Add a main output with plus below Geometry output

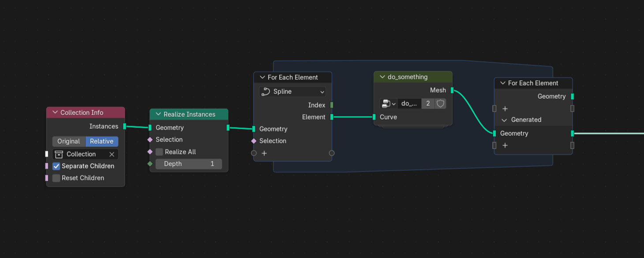point(505,108)
